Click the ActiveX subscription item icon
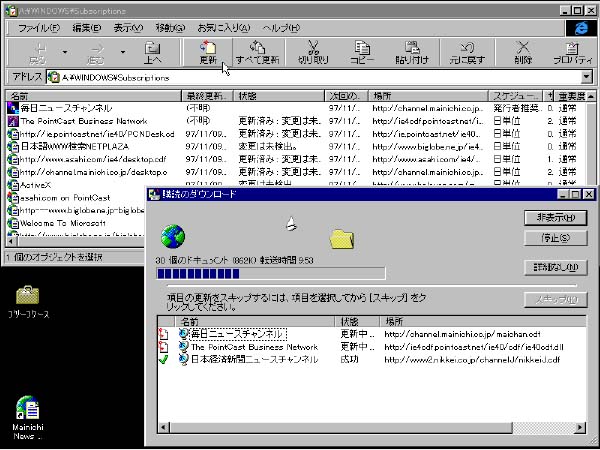The width and height of the screenshot is (600, 450). 13,186
